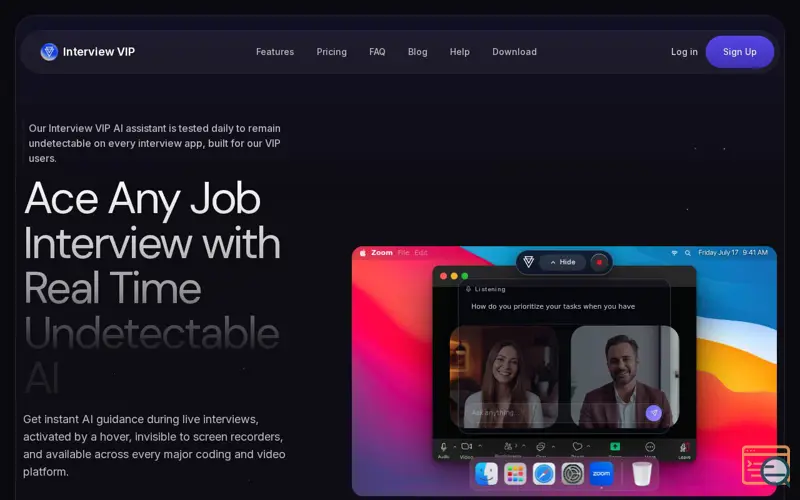Image resolution: width=800 pixels, height=500 pixels.
Task: Click the green Share Screen icon
Action: tap(615, 446)
